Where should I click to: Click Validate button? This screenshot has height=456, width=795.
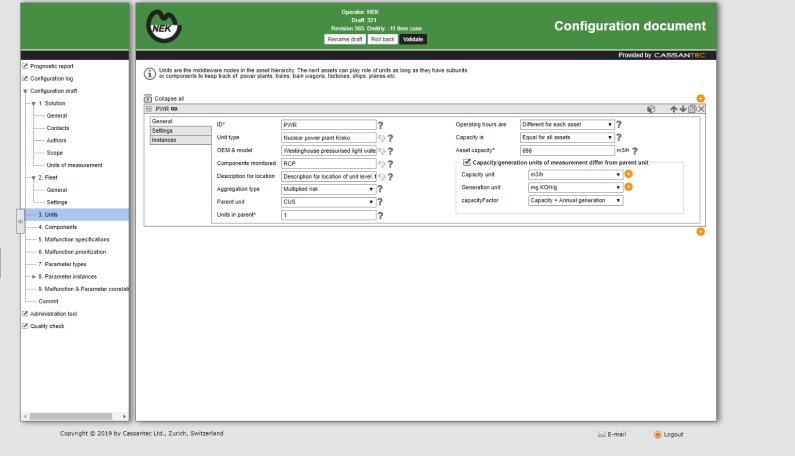(x=413, y=40)
